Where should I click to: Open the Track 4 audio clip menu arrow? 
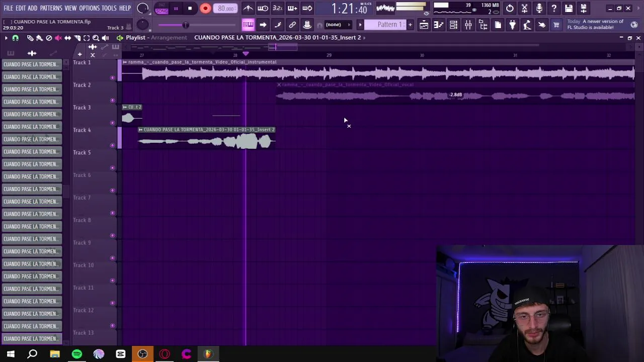click(141, 130)
